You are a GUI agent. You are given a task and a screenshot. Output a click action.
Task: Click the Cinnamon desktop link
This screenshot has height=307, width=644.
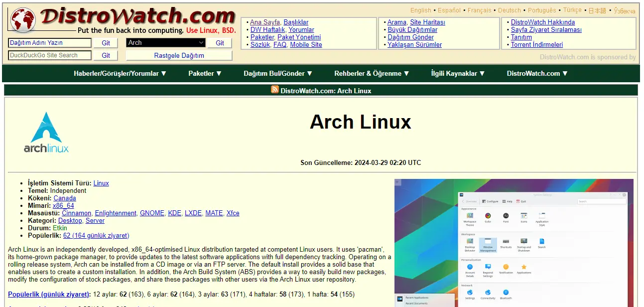[77, 213]
